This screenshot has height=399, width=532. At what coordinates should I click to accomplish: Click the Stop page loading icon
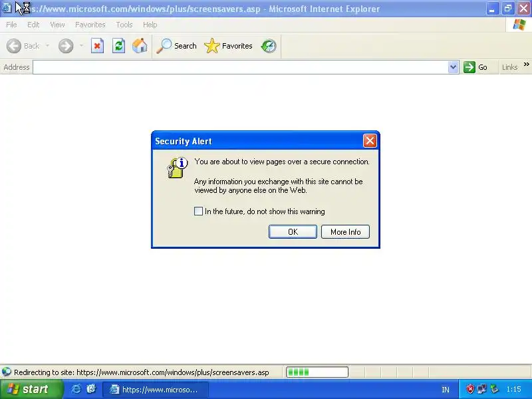97,46
